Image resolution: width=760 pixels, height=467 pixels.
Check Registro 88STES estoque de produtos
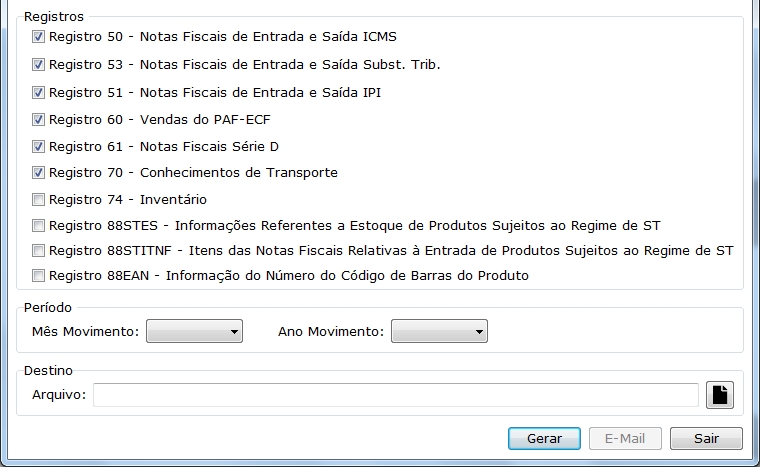tap(39, 226)
